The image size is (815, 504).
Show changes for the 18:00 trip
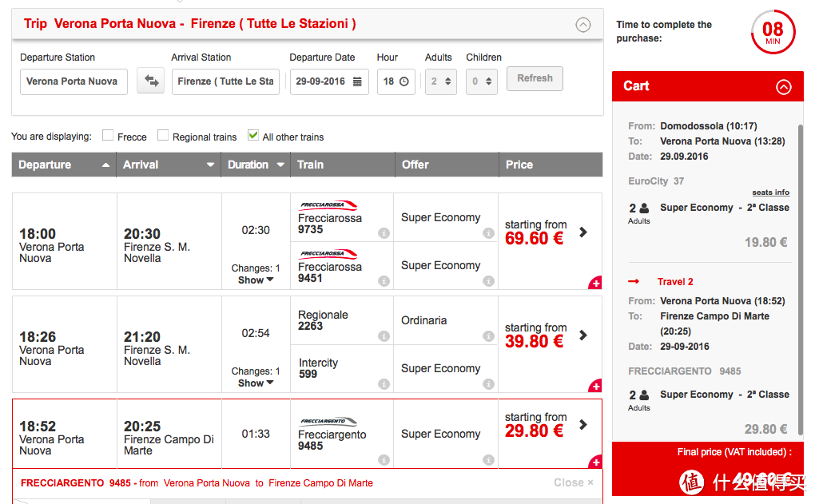256,280
